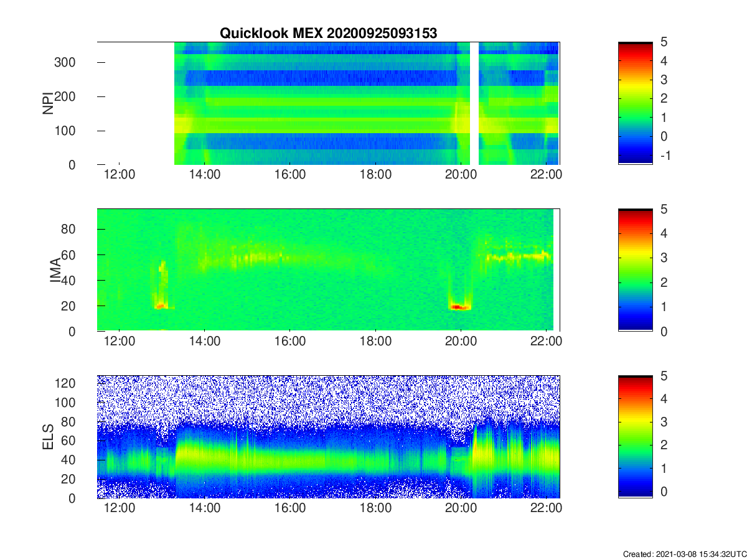
Task: Click the "16:00" tick under ELS plot
Action: (x=290, y=508)
